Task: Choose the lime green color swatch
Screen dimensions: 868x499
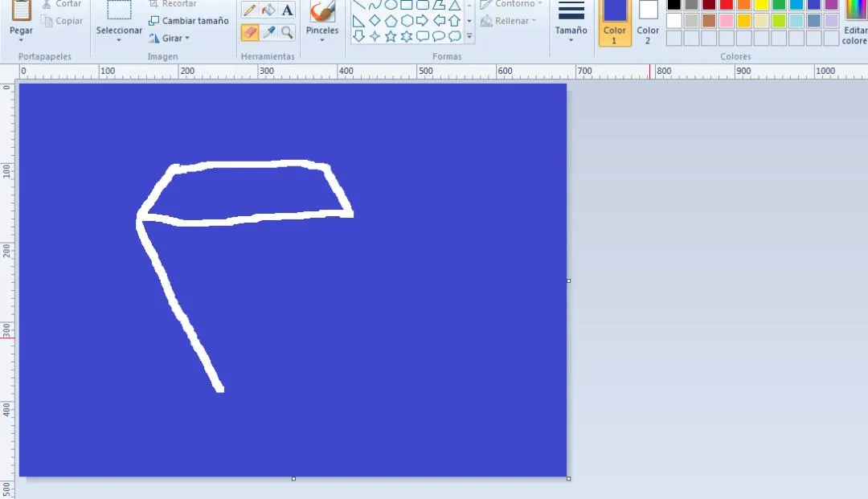Action: point(779,21)
